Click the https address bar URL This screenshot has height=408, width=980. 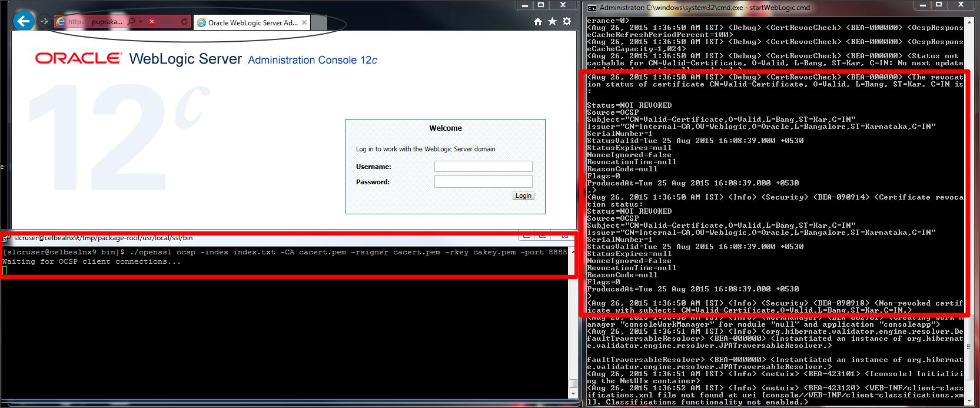95,22
